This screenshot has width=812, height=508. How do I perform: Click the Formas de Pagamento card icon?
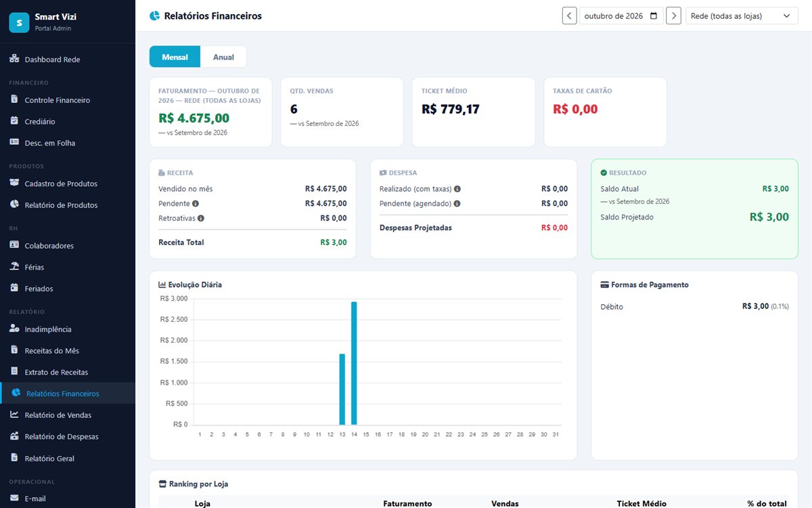pos(604,285)
